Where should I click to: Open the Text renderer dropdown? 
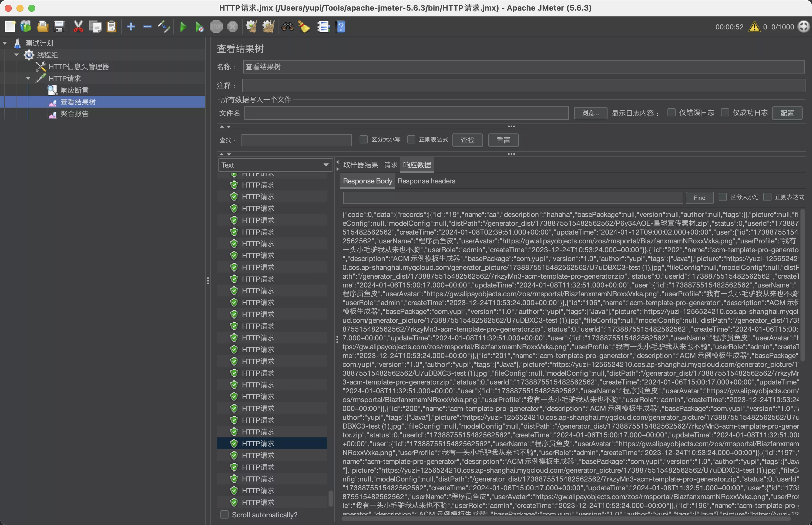click(275, 165)
